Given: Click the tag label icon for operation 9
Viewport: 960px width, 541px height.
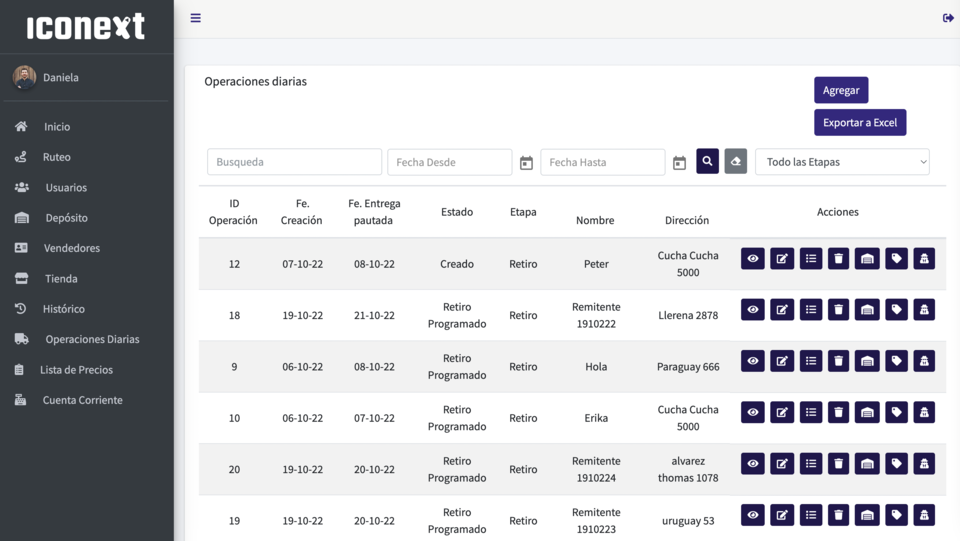Looking at the screenshot, I should click(x=896, y=362).
